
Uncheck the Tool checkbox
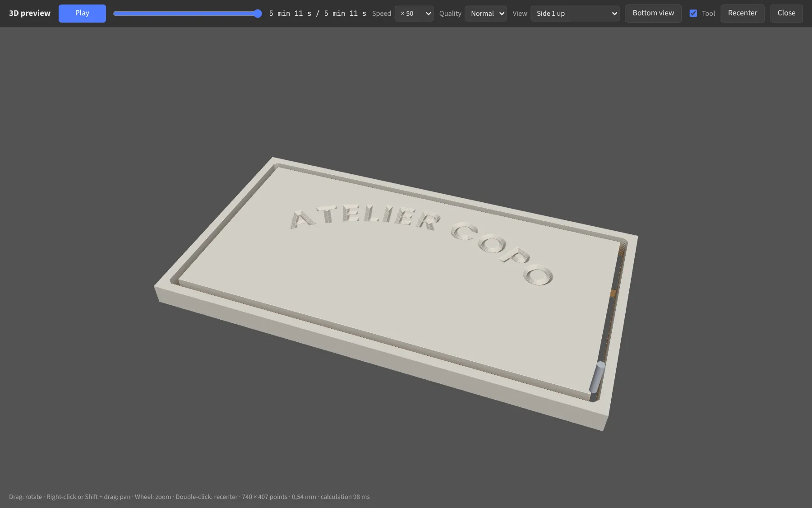pyautogui.click(x=693, y=14)
